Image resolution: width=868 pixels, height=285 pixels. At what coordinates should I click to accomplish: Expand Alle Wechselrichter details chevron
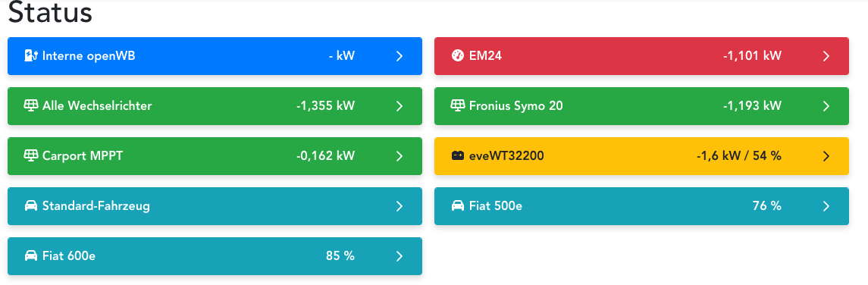pyautogui.click(x=399, y=106)
